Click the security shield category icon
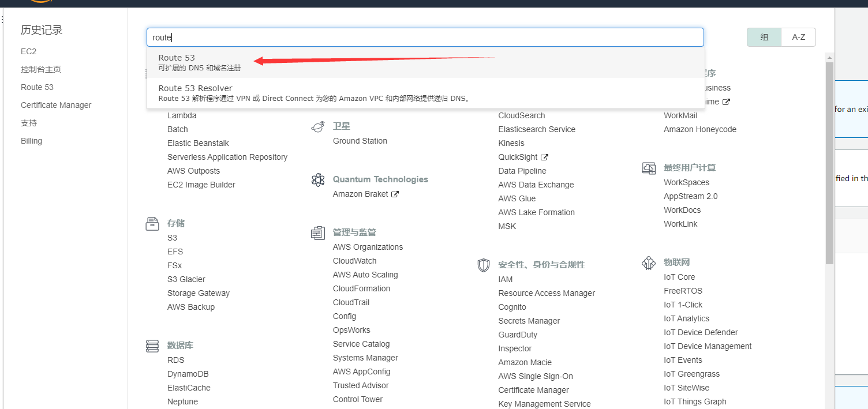868x409 pixels. pos(484,265)
